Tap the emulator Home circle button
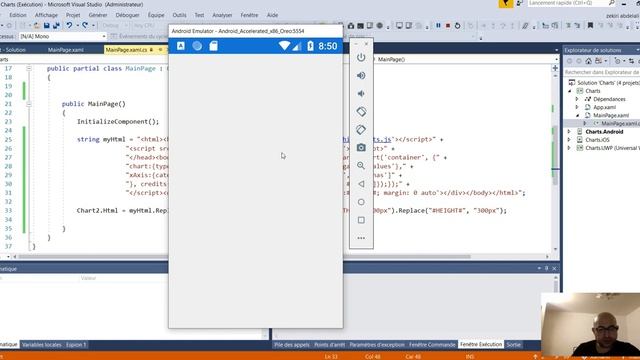This screenshot has height=360, width=640. [361, 202]
